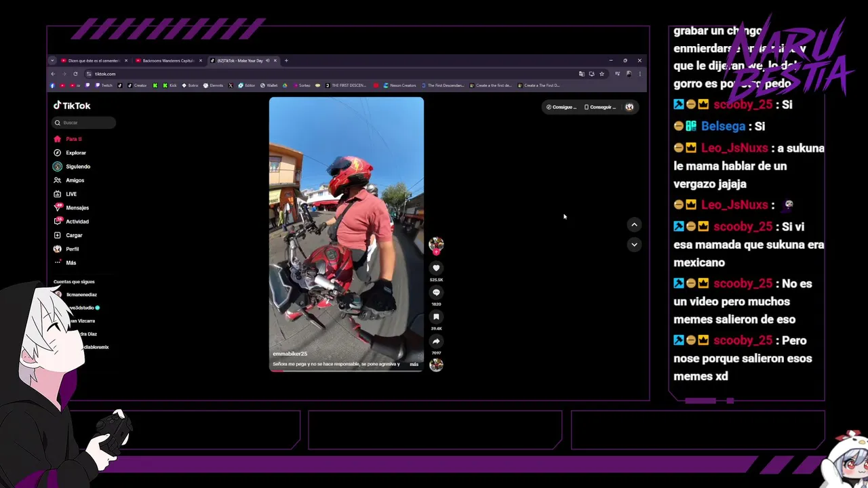868x488 pixels.
Task: Open the profile avatar at top right of TikTok
Action: click(x=629, y=107)
